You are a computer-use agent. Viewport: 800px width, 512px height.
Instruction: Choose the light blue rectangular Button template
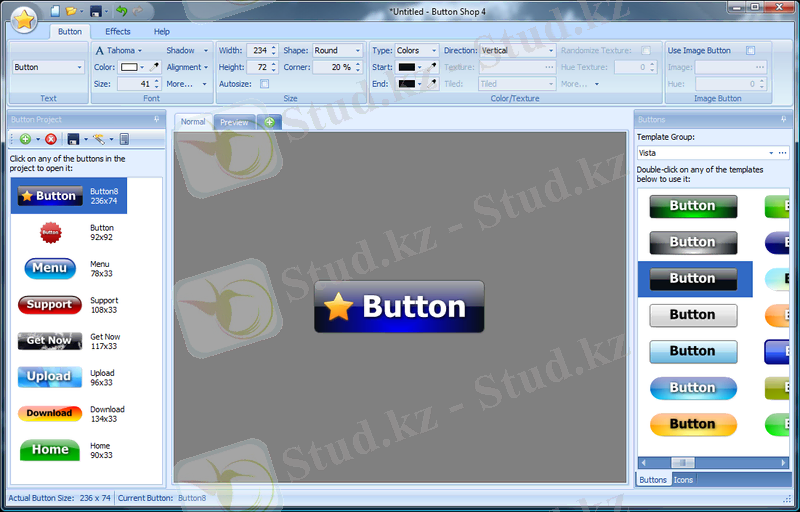[x=693, y=351]
